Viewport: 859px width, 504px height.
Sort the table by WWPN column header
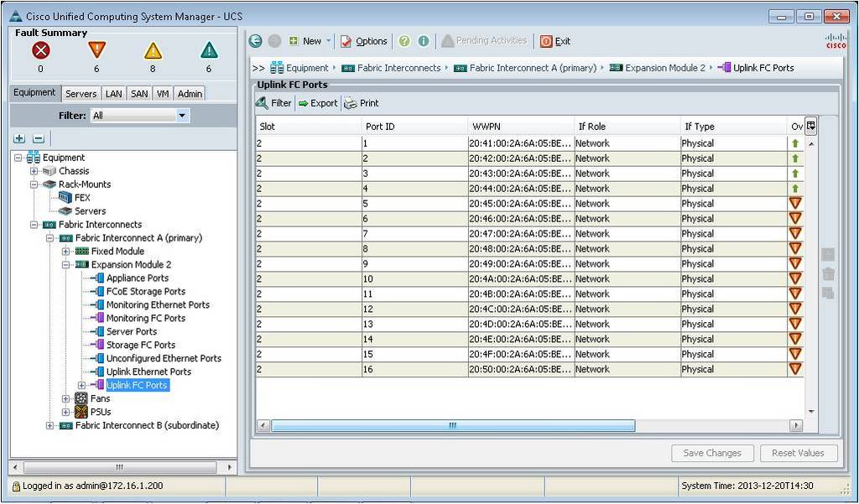pos(521,127)
